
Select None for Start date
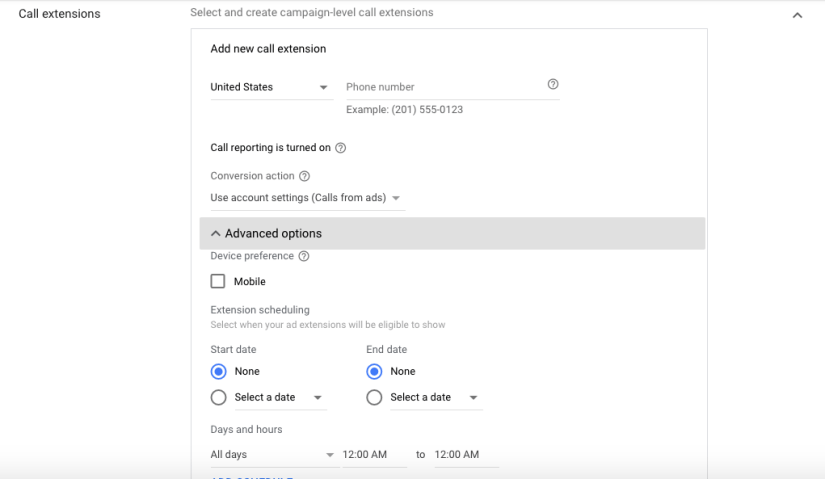[218, 371]
